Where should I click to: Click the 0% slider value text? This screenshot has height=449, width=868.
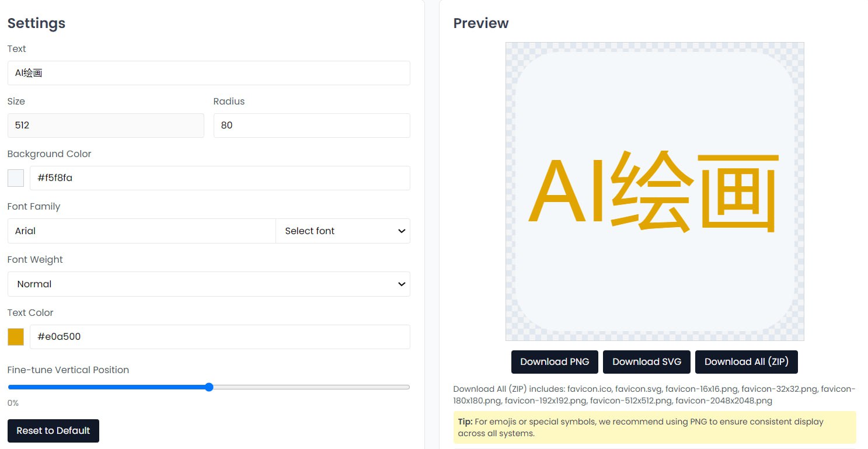pos(13,403)
